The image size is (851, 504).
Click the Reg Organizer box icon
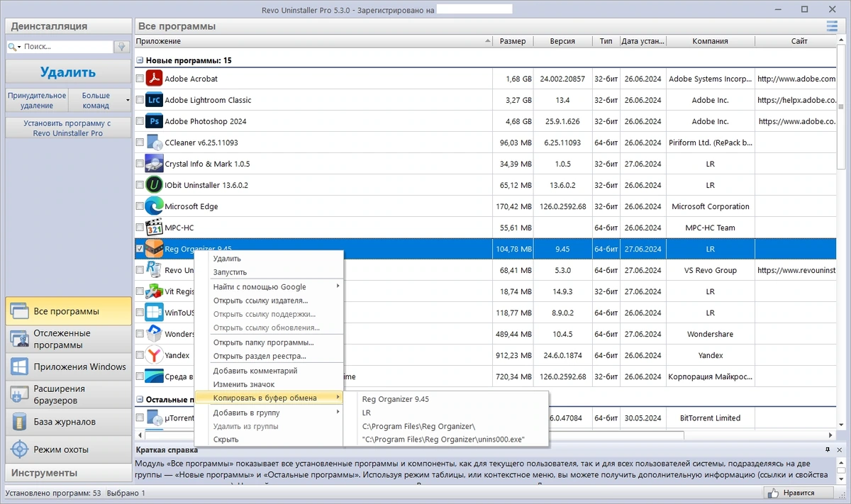[154, 249]
